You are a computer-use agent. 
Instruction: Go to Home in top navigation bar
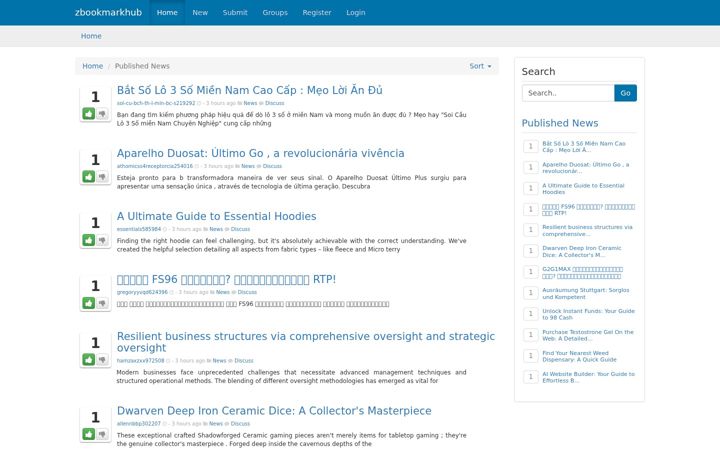coord(167,12)
